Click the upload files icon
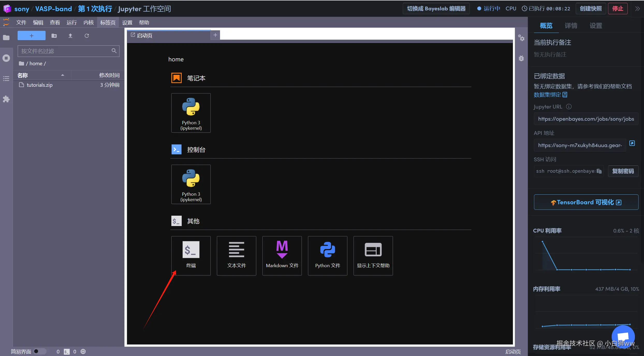The height and width of the screenshot is (356, 644). [x=70, y=36]
